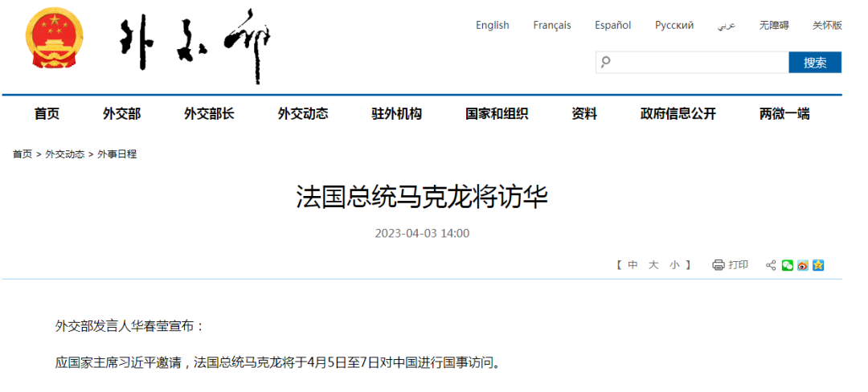Image resolution: width=868 pixels, height=392 pixels.
Task: Click the article title 法国总统马克龙将访华
Action: point(422,198)
